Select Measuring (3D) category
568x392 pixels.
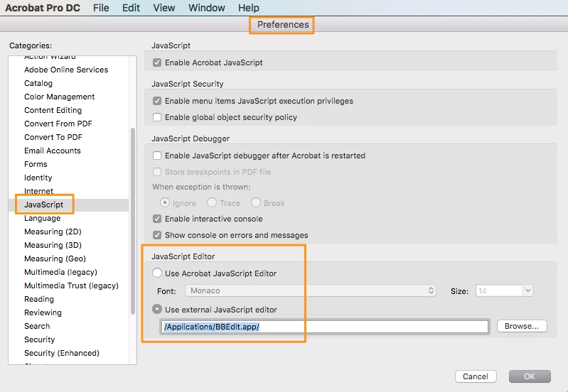(53, 245)
